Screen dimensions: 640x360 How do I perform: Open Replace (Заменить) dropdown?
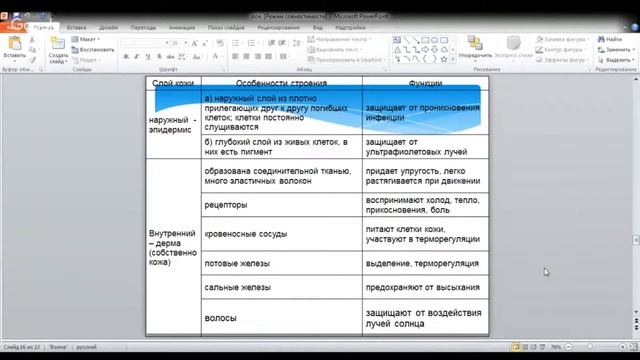(616, 50)
